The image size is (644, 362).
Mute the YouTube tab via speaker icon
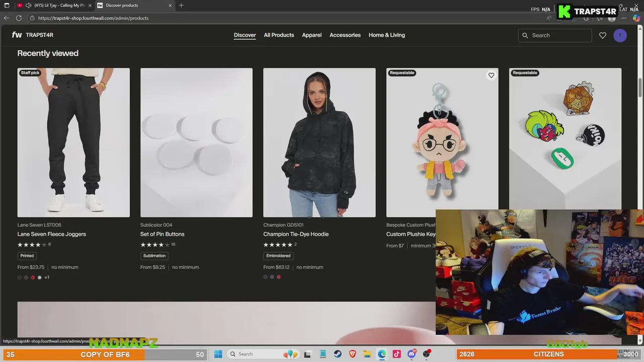[29, 6]
